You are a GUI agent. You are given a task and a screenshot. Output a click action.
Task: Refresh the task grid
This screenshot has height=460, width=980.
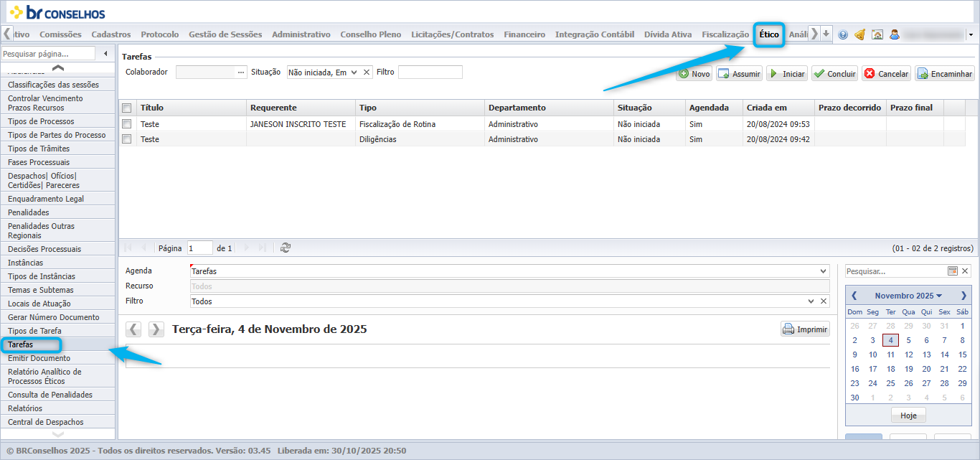286,248
